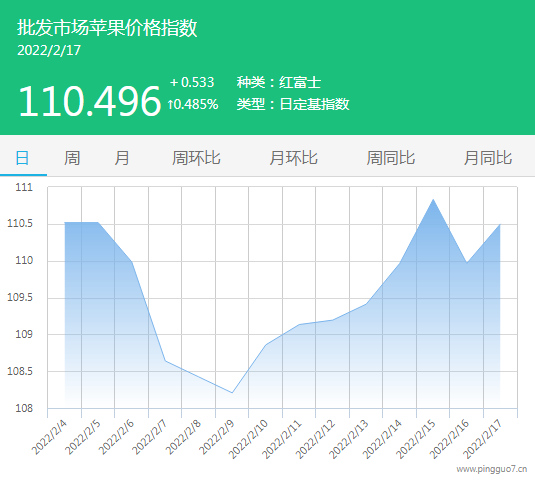The height and width of the screenshot is (480, 535).
Task: Click the 类型：日定基指数 label
Action: 293,104
